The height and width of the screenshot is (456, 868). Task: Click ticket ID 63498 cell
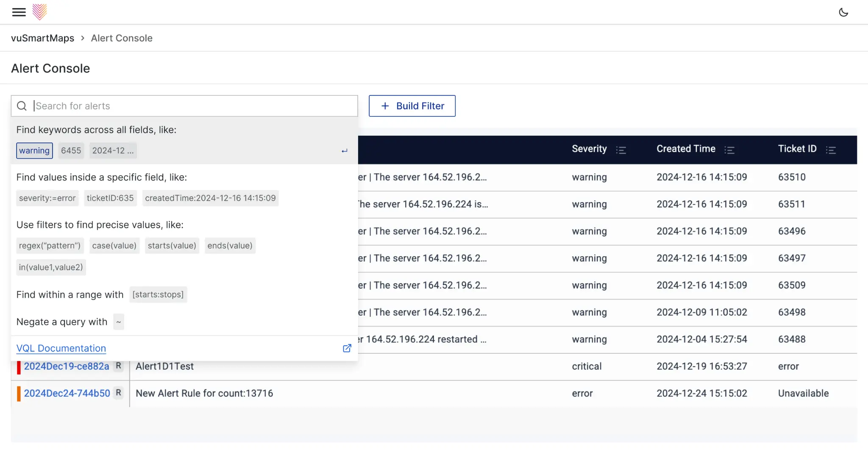click(x=792, y=313)
